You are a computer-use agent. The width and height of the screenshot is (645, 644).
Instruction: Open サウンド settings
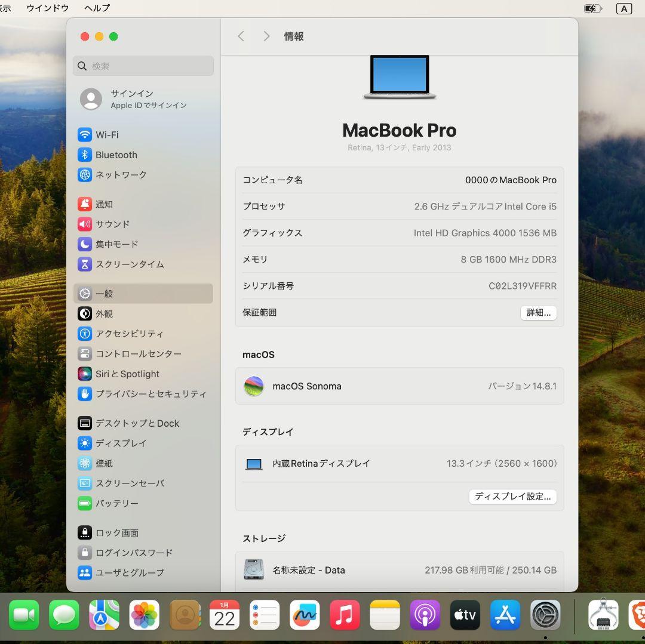[112, 224]
